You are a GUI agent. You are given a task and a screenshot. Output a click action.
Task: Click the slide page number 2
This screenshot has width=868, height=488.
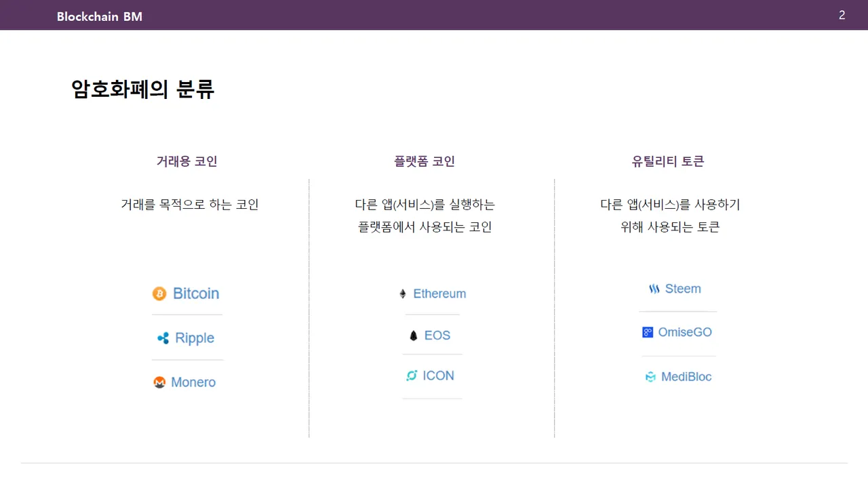point(842,15)
